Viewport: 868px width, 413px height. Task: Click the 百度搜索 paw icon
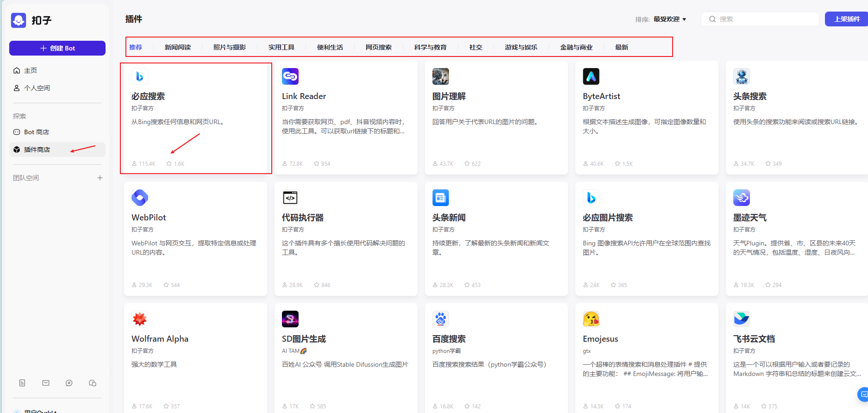pyautogui.click(x=441, y=319)
